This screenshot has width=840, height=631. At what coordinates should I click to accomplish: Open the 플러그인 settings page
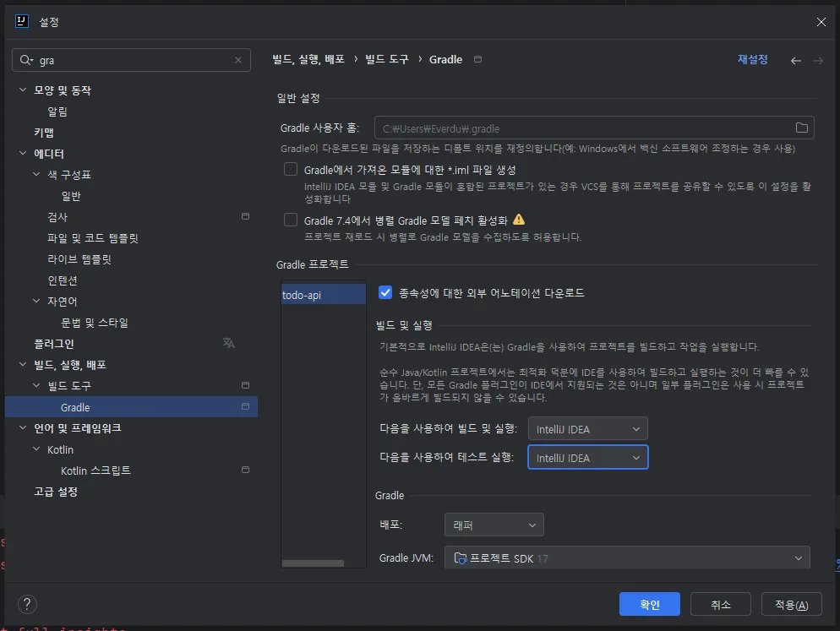[x=53, y=344]
